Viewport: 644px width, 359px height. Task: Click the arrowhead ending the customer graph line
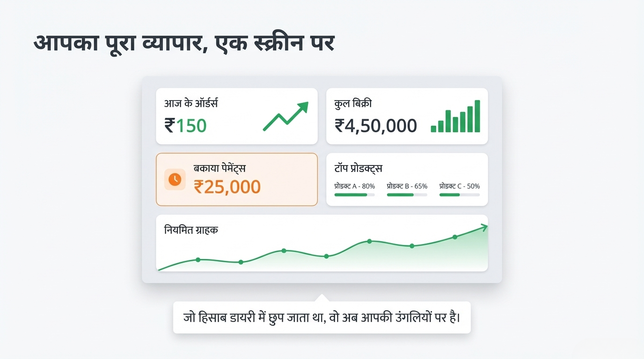[x=484, y=227]
